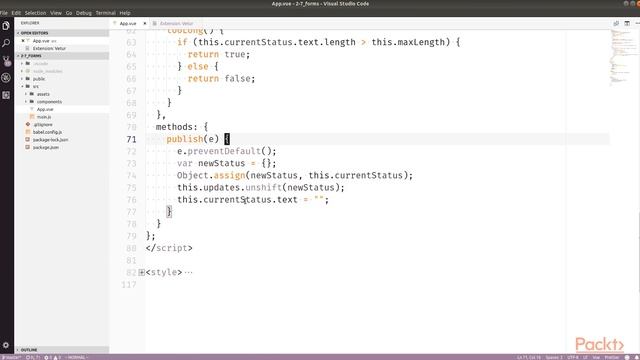Click the line and column indicator

(x=529, y=358)
